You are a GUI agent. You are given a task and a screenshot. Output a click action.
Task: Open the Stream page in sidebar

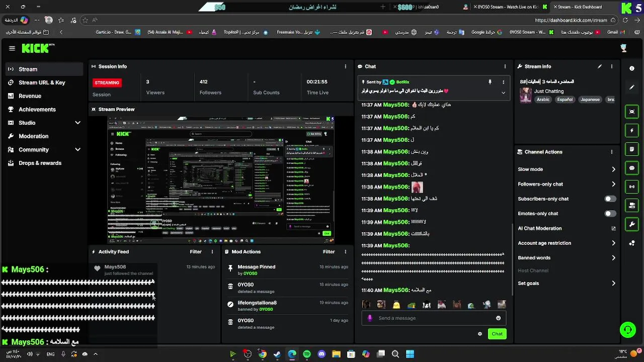click(x=44, y=69)
